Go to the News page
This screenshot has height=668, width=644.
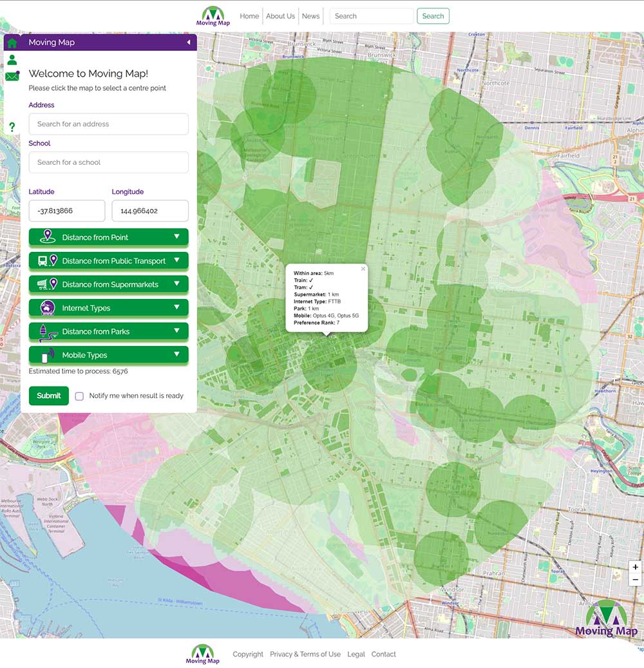[x=310, y=16]
